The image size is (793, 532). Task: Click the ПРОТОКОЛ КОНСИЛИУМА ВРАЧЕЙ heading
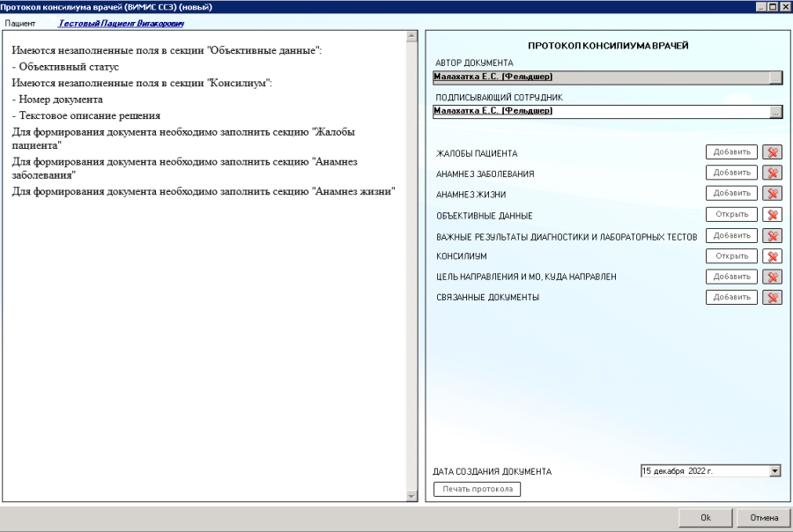click(608, 46)
